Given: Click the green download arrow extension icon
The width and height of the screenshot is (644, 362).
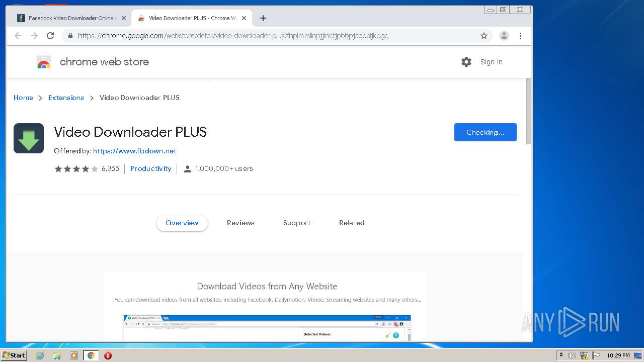Looking at the screenshot, I should pyautogui.click(x=29, y=138).
